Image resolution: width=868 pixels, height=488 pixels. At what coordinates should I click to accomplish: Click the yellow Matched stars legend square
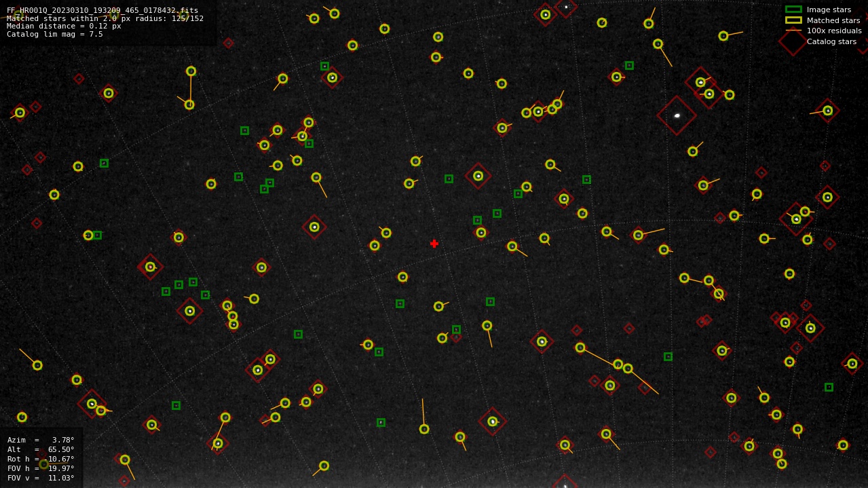click(793, 20)
